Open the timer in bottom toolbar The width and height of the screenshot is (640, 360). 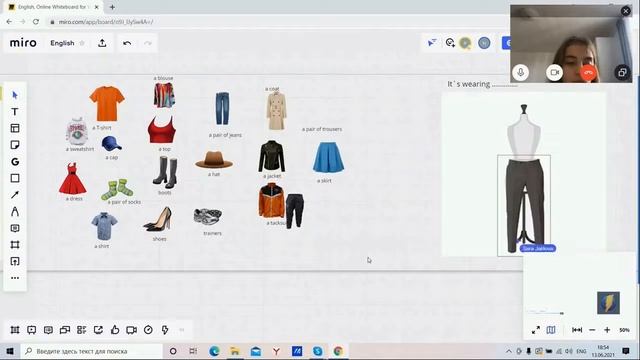point(148,330)
